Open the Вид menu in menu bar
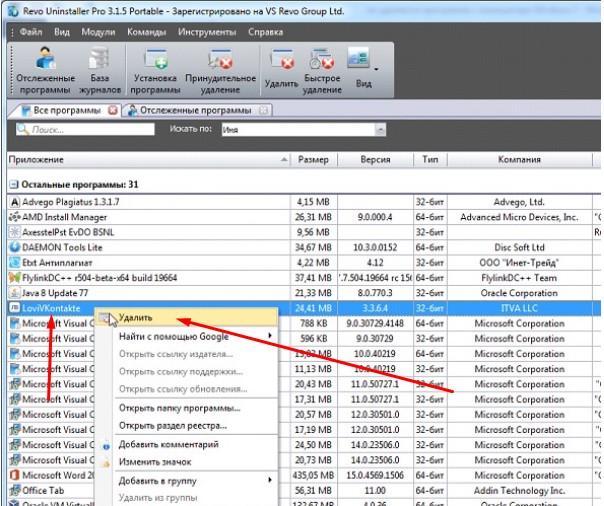604x506 pixels. (x=62, y=32)
